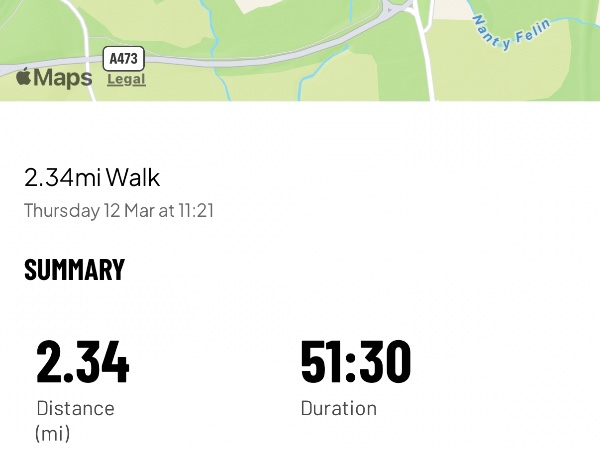Screen dimensions: 600x450
Task: Tap the Maps wordmark text
Action: [64, 77]
